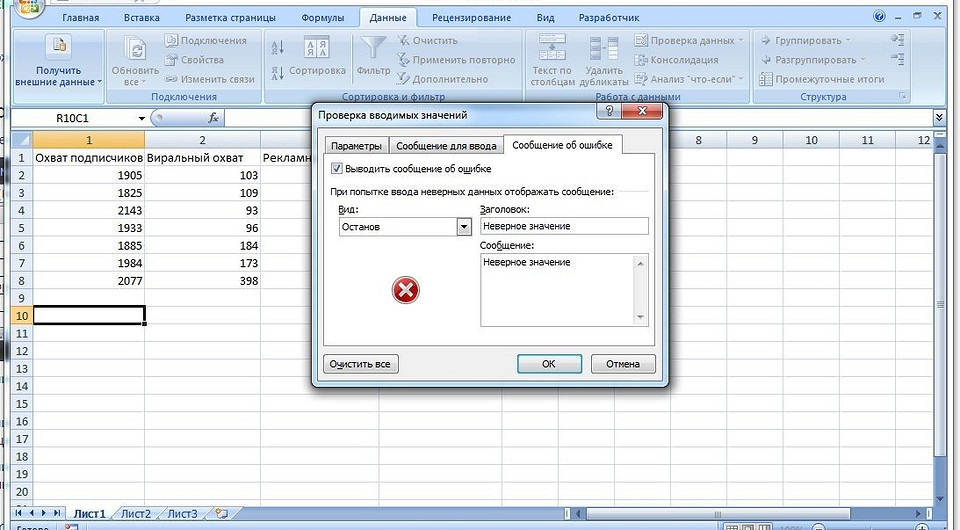Click the fx insert function icon
960x530 pixels.
click(x=213, y=118)
